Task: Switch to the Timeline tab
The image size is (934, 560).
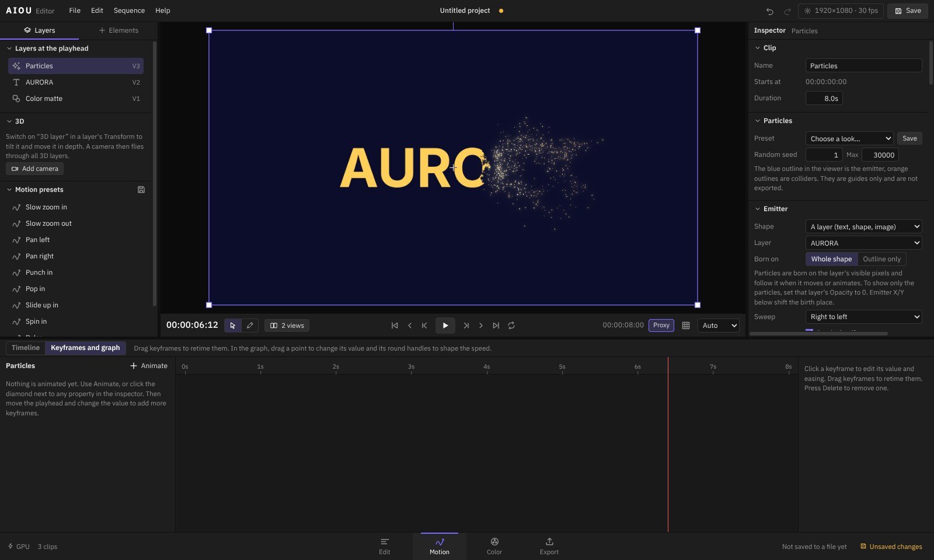Action: [26, 348]
